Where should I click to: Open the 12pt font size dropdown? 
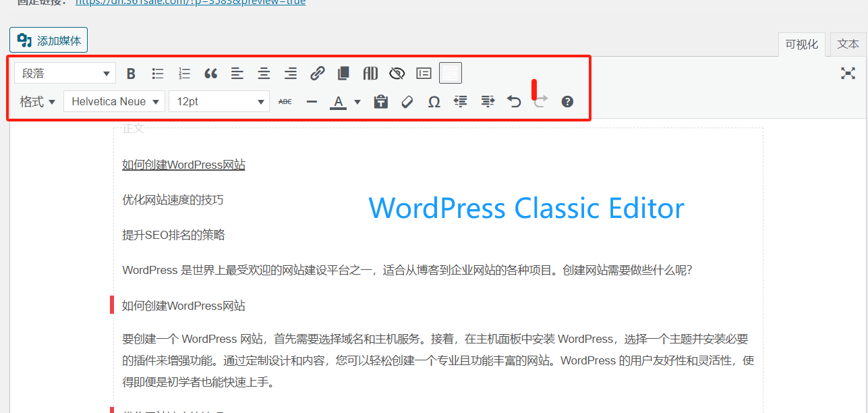[x=219, y=101]
